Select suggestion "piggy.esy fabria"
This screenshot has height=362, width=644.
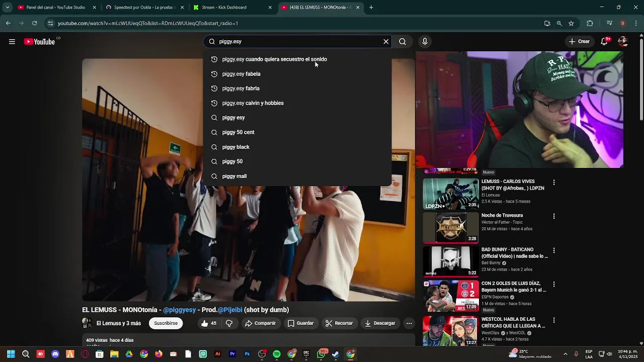297,88
